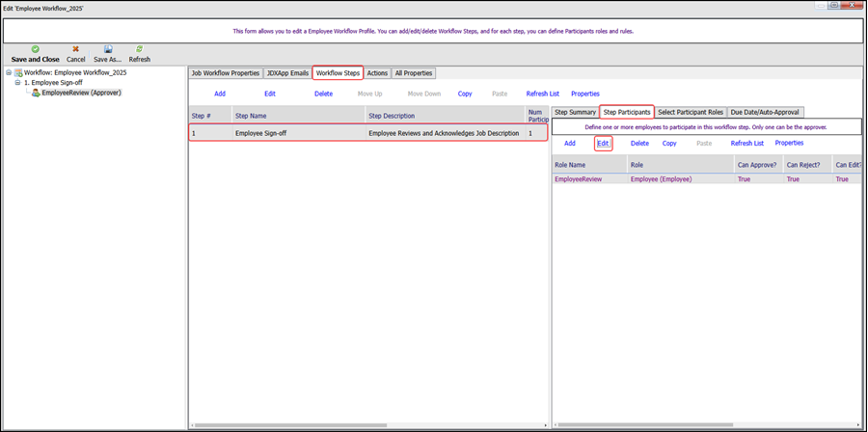Switch to the Due Date/Auto-Approval tab
The height and width of the screenshot is (432, 868).
tap(765, 112)
